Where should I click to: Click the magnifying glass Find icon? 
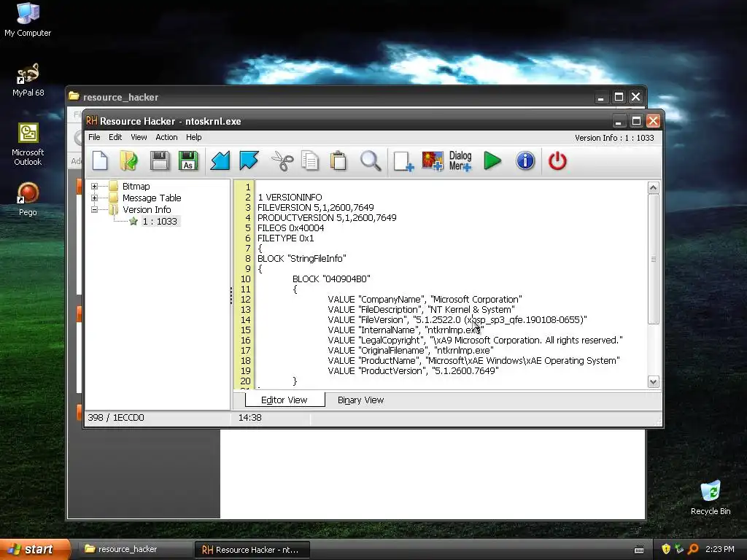[x=370, y=161]
